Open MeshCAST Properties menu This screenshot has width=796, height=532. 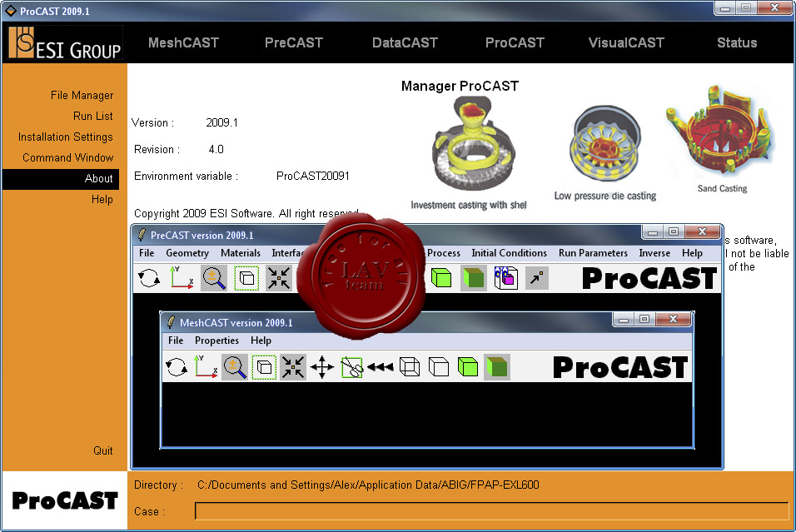pyautogui.click(x=216, y=341)
